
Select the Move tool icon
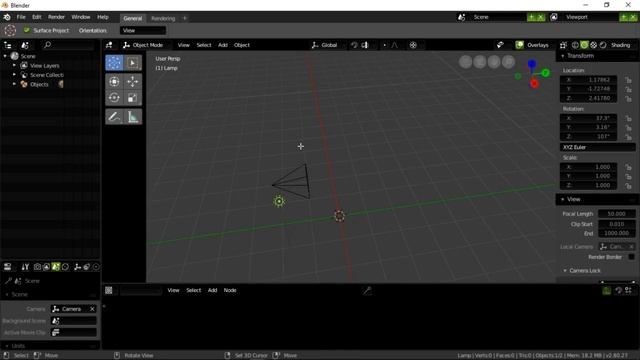click(x=132, y=82)
